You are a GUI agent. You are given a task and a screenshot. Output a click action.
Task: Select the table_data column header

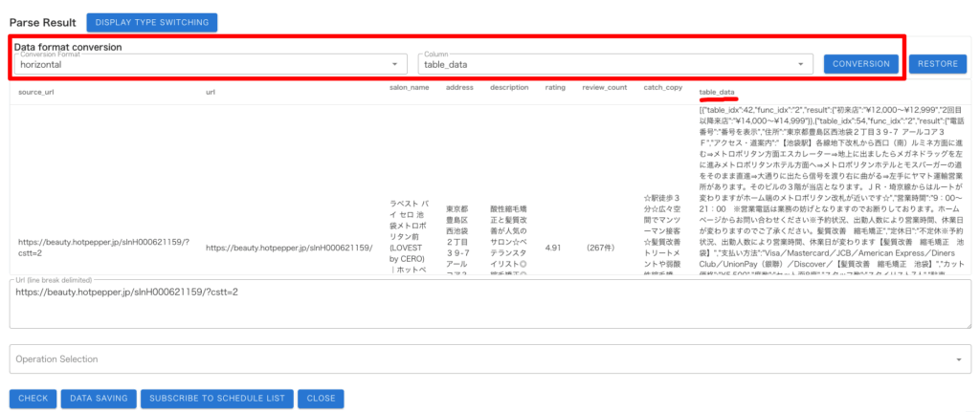(717, 92)
